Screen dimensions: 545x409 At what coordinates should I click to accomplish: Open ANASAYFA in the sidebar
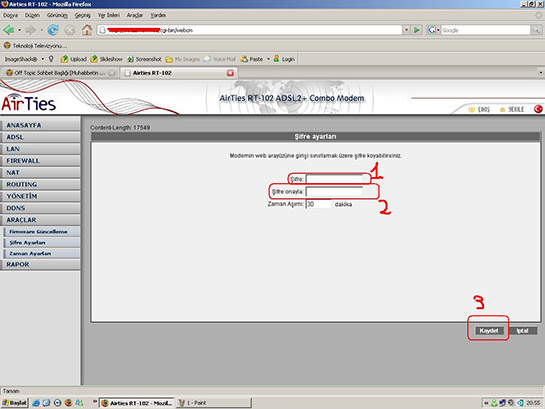40,125
